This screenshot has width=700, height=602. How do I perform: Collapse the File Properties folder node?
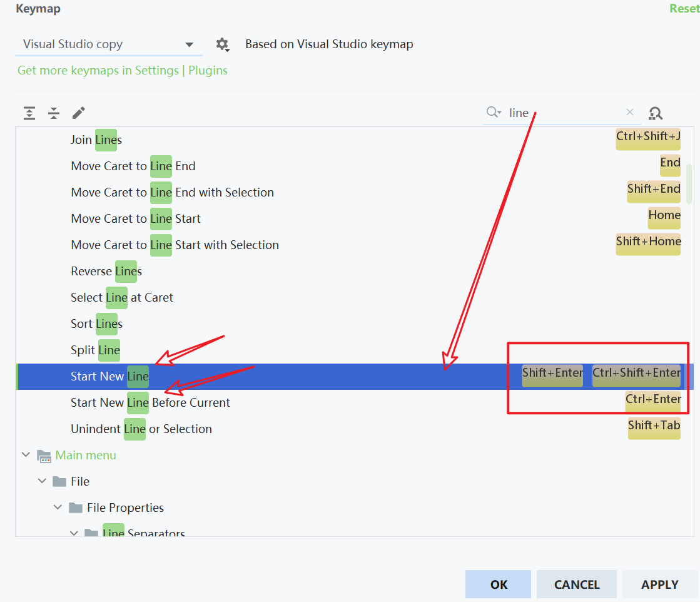[58, 508]
